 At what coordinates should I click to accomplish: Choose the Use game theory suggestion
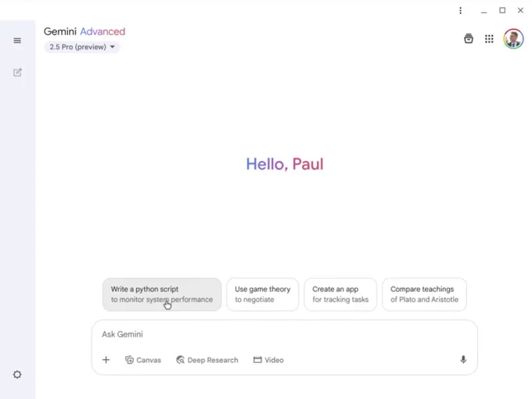[x=263, y=294]
